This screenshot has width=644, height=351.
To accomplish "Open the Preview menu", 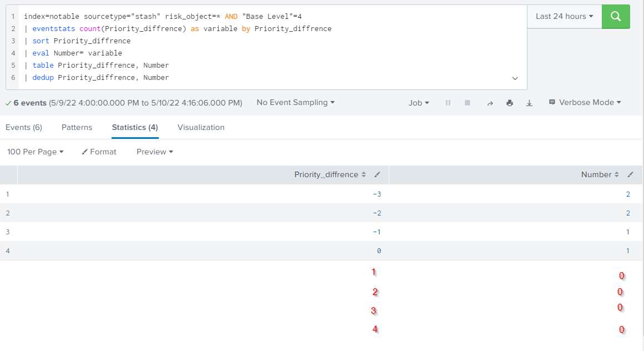I will click(154, 151).
